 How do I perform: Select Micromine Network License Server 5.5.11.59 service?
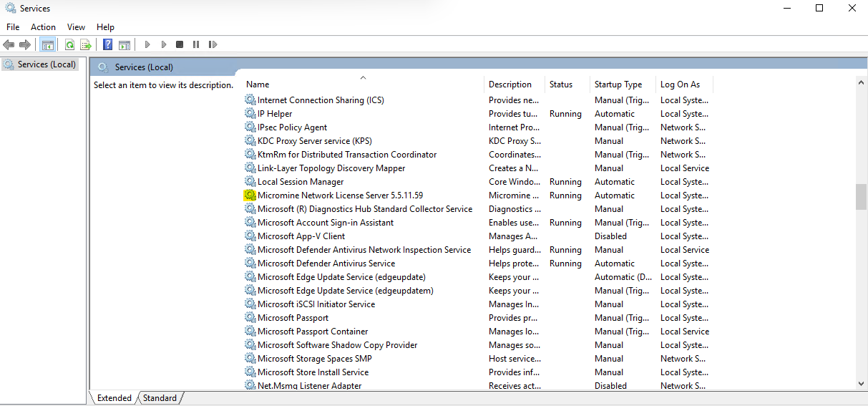click(340, 195)
